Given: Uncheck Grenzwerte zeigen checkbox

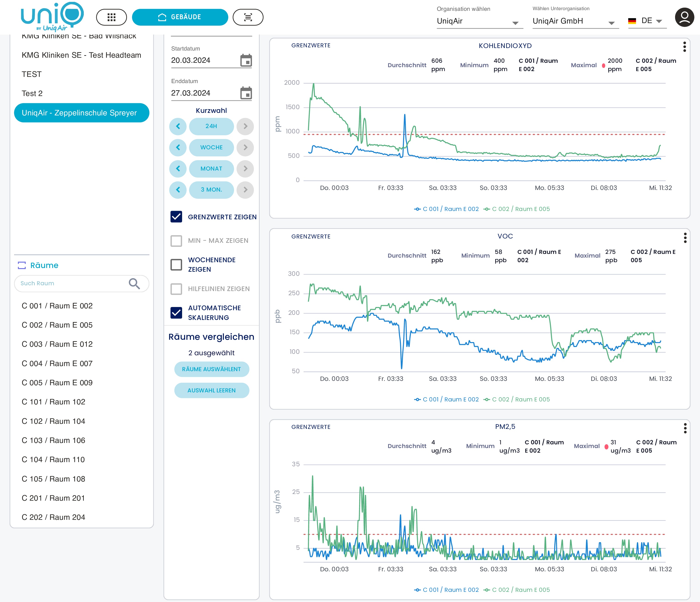Looking at the screenshot, I should point(176,217).
